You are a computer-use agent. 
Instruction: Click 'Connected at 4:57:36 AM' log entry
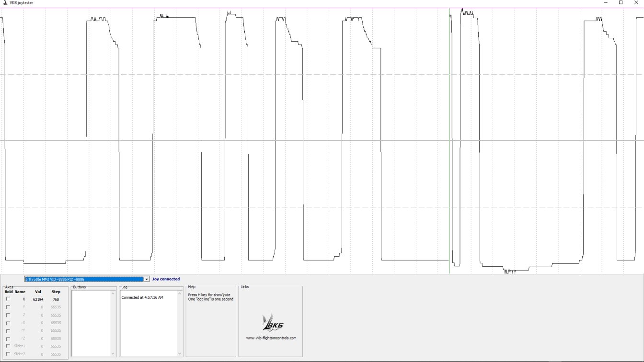tap(142, 297)
